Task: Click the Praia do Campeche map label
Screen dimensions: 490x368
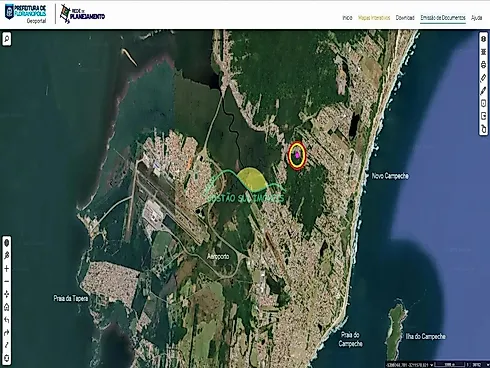Action: click(350, 339)
